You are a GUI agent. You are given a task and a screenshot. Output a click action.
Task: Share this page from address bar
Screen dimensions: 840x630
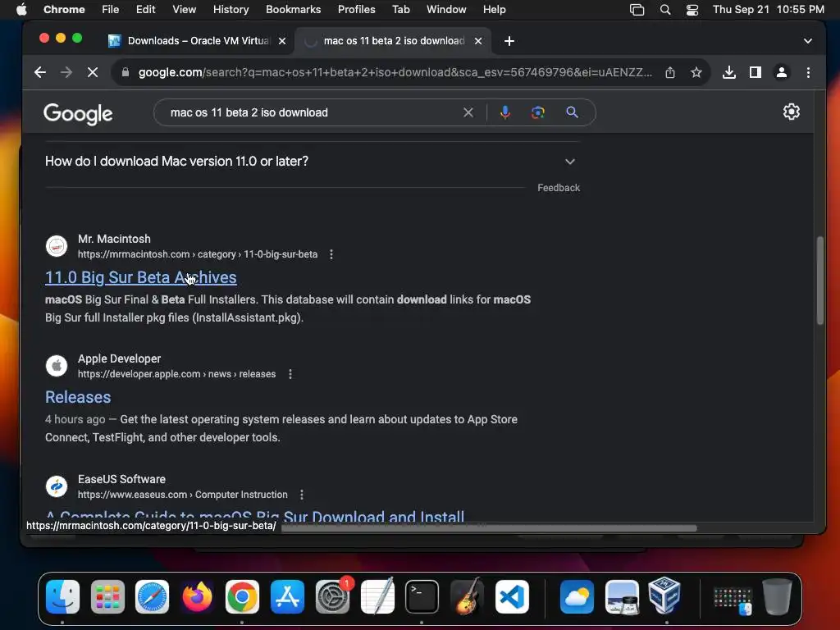670,72
